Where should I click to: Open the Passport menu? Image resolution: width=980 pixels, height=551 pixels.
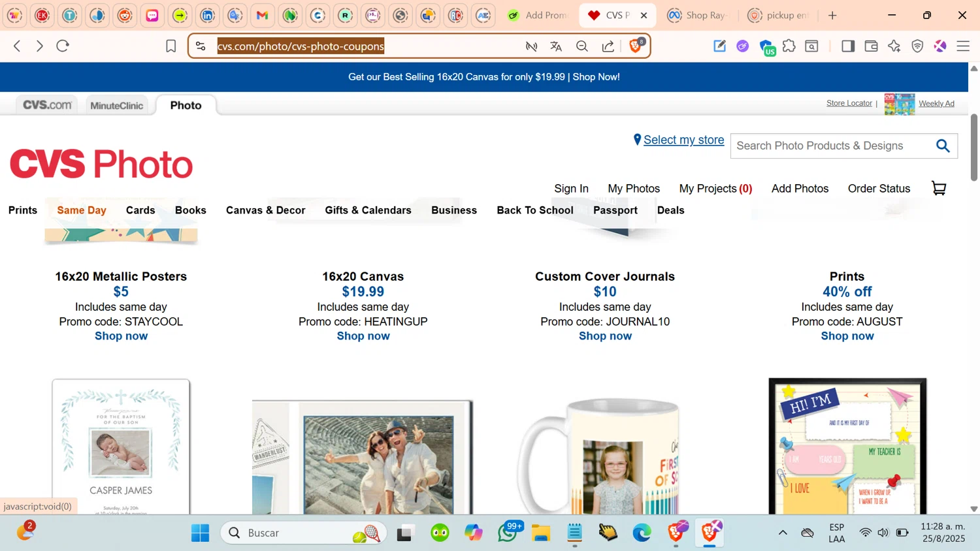coord(615,210)
